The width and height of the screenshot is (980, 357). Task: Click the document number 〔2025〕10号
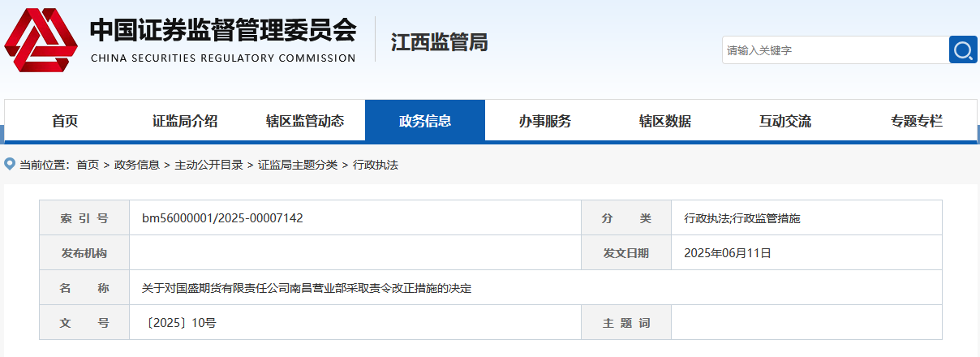[x=179, y=323]
